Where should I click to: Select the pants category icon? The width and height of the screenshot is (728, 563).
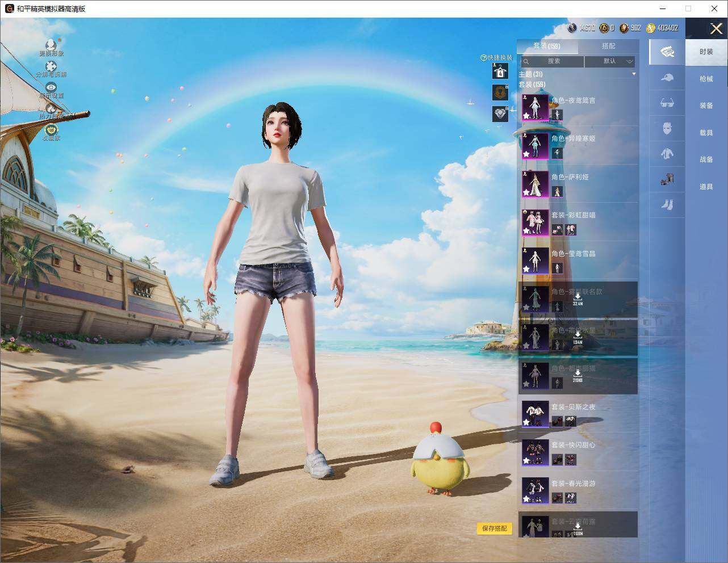[667, 179]
